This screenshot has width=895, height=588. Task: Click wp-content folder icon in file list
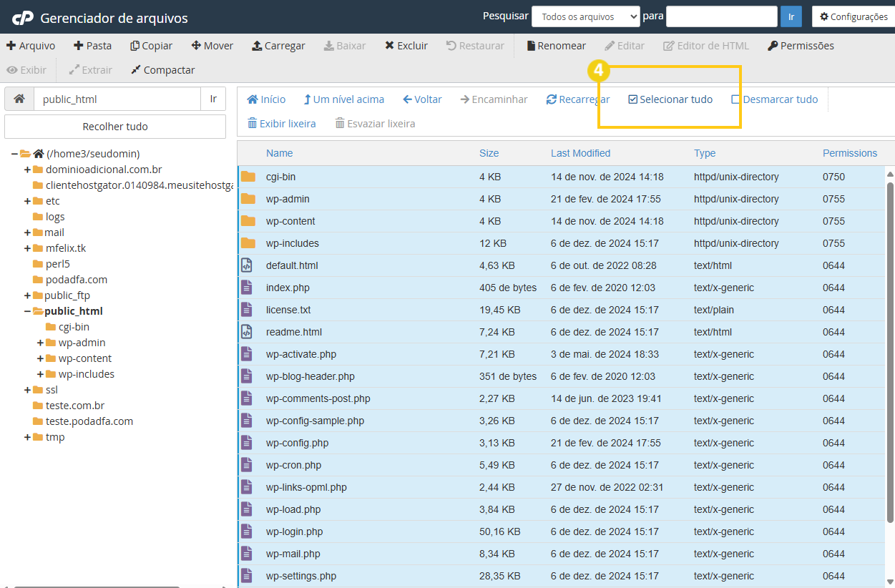tap(248, 221)
